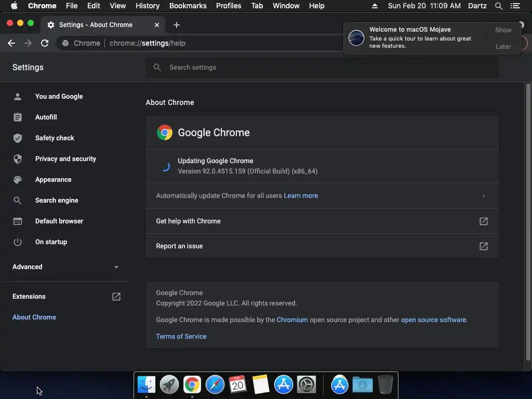Click the Learn more link
This screenshot has width=532, height=399.
301,196
